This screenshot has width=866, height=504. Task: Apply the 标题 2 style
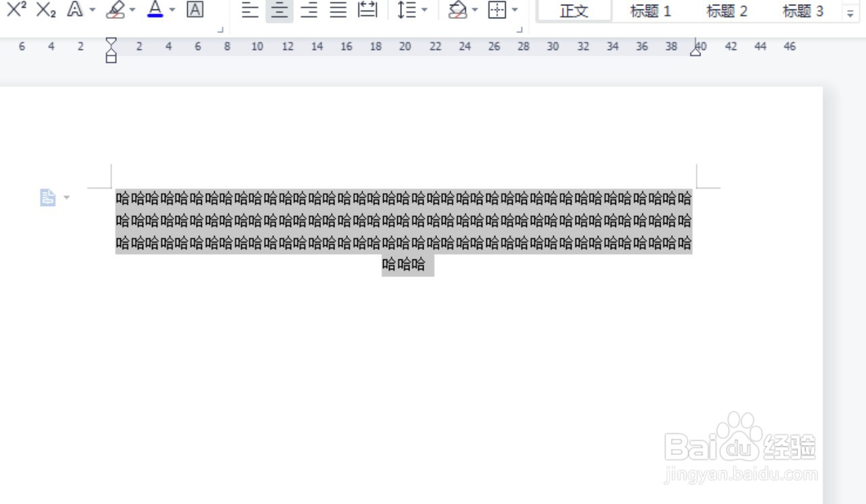point(727,11)
